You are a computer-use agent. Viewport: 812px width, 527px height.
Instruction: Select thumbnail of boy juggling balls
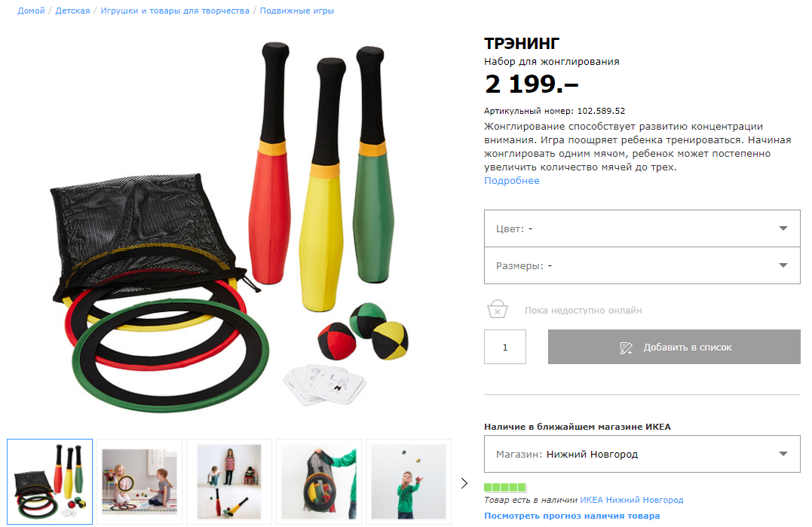tap(409, 482)
